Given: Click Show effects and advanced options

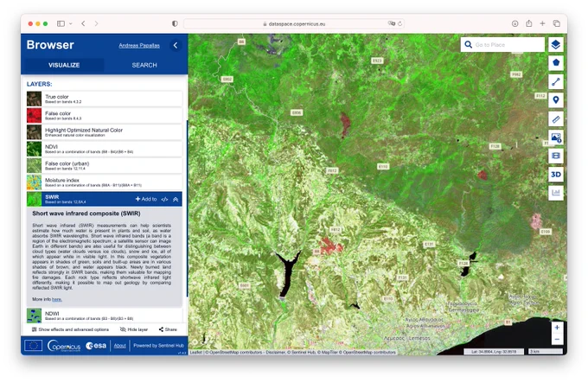Looking at the screenshot, I should [x=71, y=329].
